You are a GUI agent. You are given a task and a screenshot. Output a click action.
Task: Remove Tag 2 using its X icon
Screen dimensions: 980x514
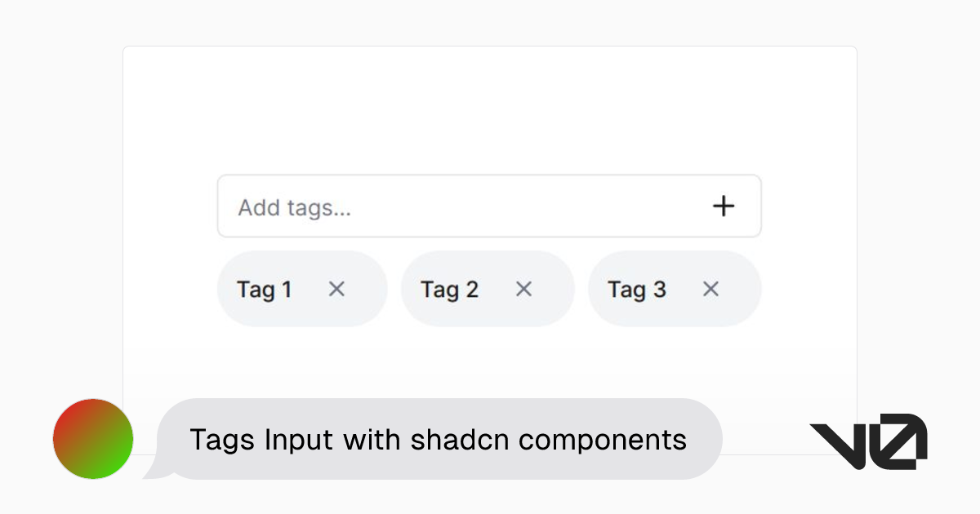(x=523, y=289)
